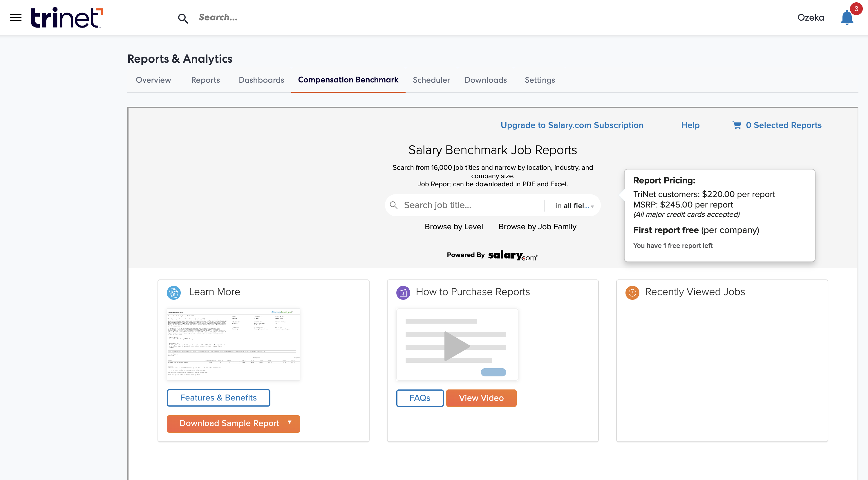868x480 pixels.
Task: Switch to the Reports tab
Action: tap(206, 80)
